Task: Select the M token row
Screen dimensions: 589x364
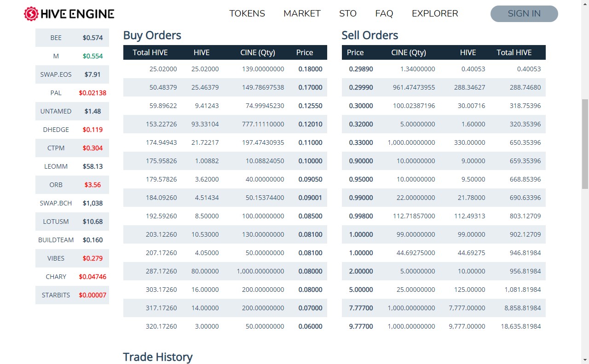Action: point(72,56)
